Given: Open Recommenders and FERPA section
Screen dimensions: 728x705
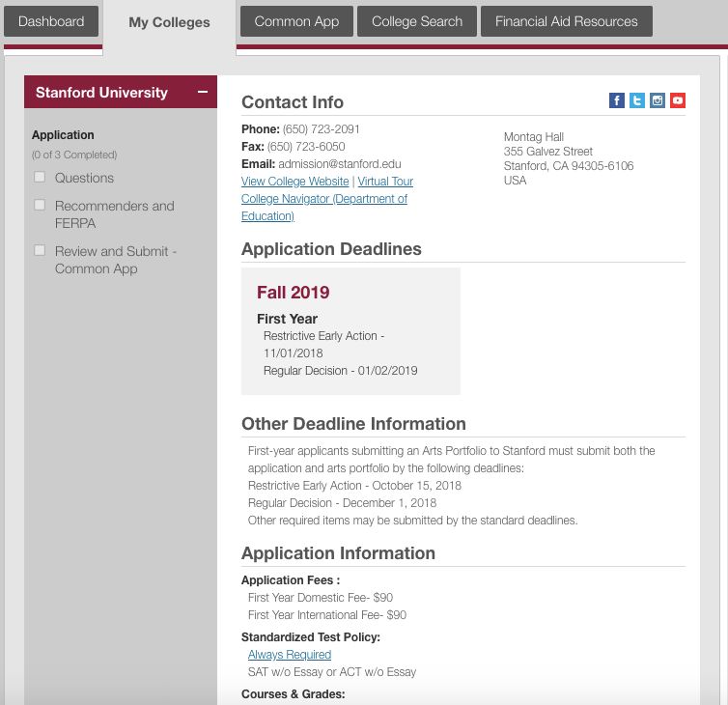Looking at the screenshot, I should point(114,214).
